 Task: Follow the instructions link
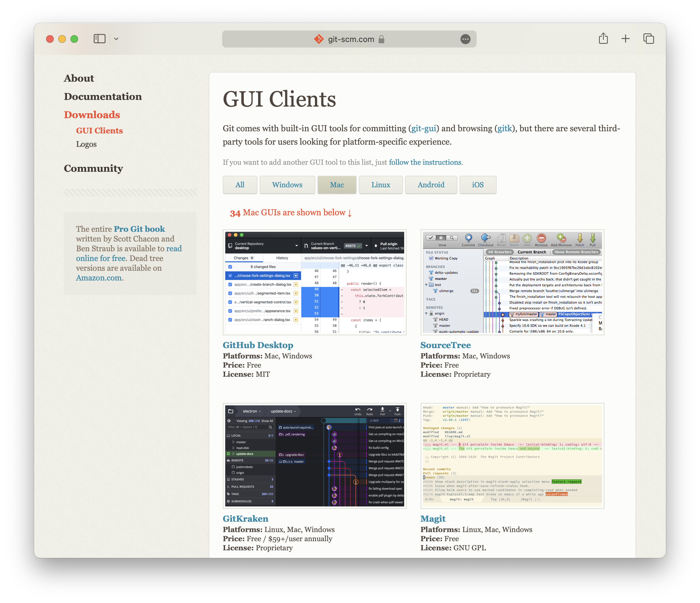coord(425,162)
